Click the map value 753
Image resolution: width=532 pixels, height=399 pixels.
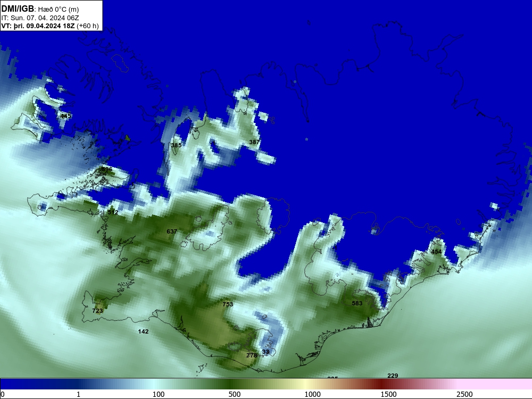228,304
